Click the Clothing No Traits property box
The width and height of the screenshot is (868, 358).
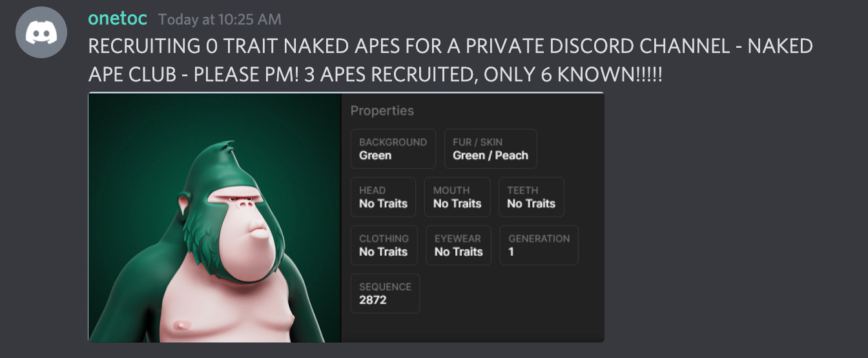pyautogui.click(x=384, y=245)
